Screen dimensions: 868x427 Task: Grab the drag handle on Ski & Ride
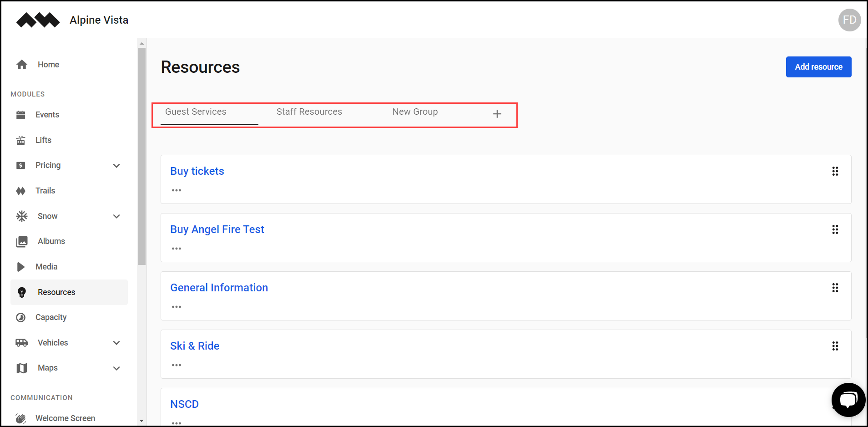tap(835, 346)
